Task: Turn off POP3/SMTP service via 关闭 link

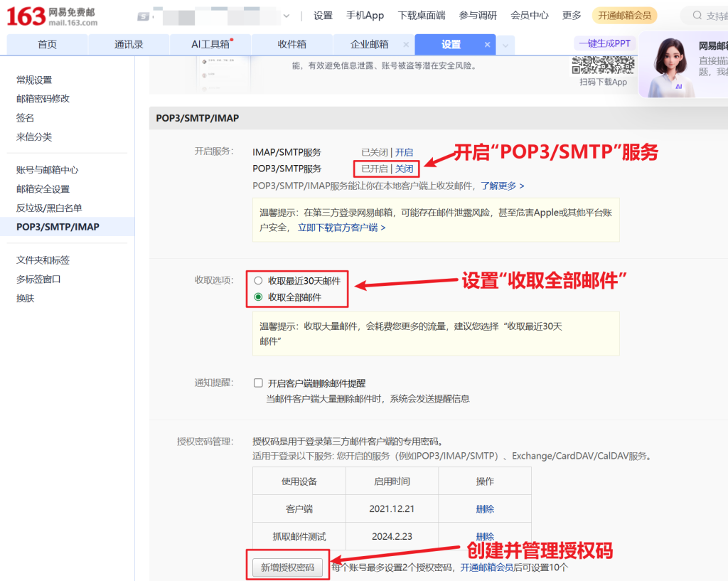Action: (404, 169)
